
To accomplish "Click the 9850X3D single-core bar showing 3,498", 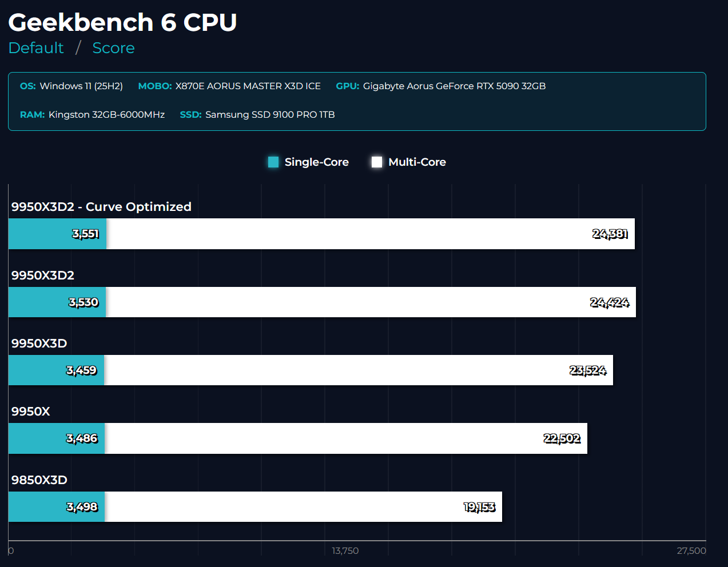I will [x=56, y=507].
